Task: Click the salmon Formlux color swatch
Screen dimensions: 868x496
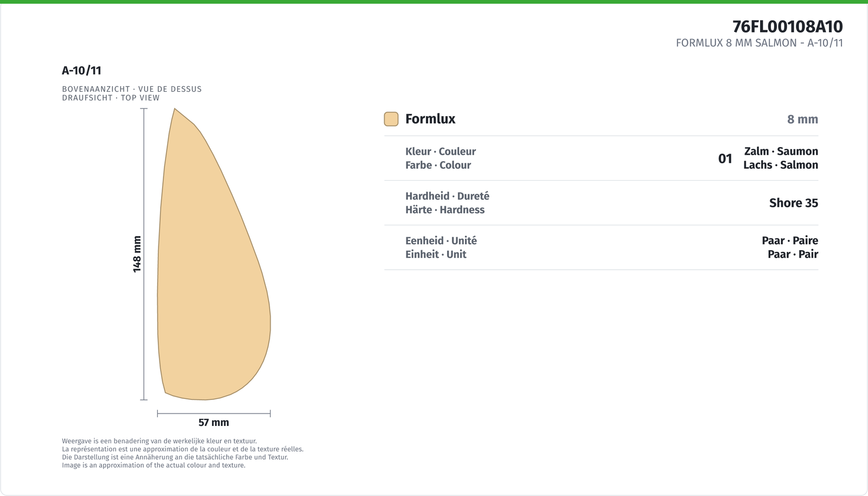Action: coord(391,119)
